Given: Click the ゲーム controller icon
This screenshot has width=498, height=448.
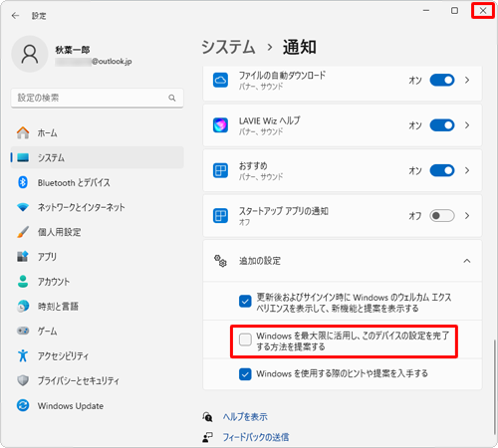Looking at the screenshot, I should 23,331.
